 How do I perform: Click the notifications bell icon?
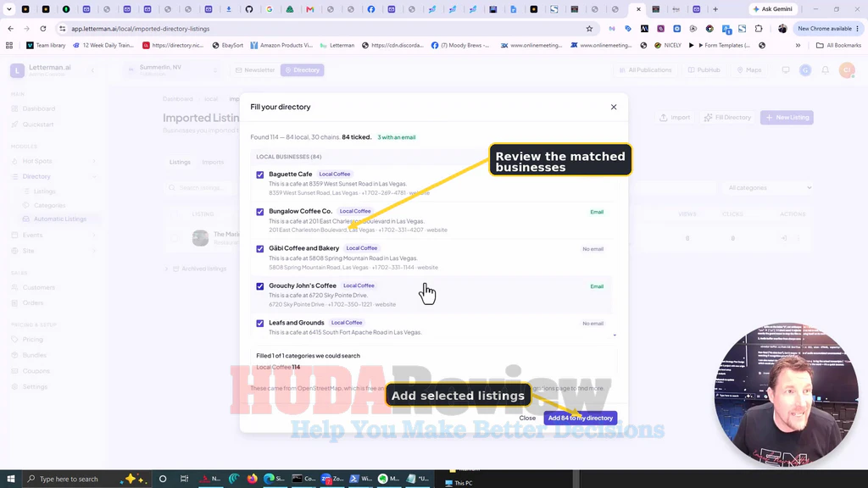coord(825,70)
